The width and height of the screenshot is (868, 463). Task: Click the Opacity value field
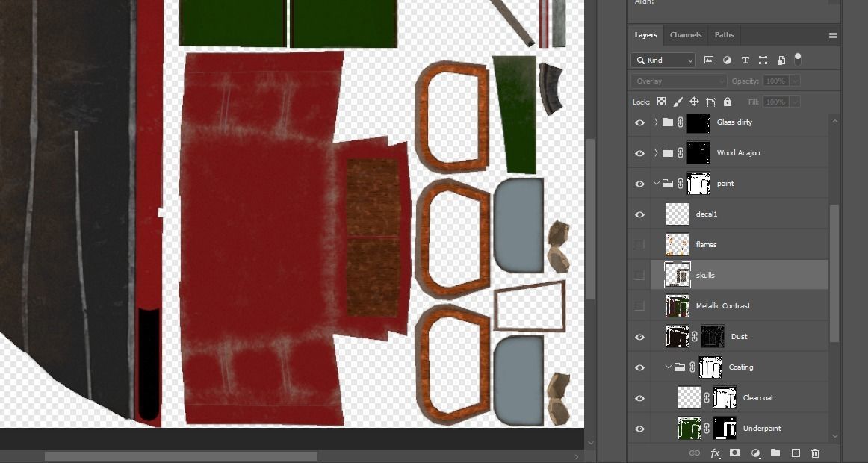tap(775, 81)
